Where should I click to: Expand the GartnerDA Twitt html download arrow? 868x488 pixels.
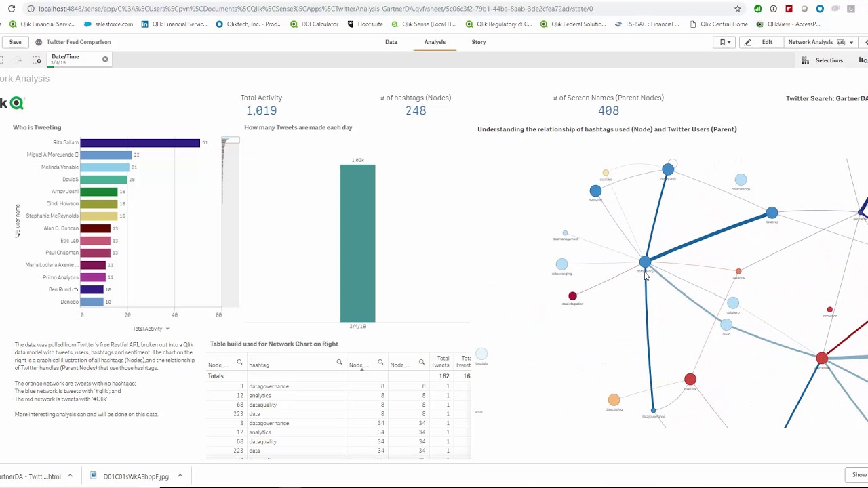pyautogui.click(x=70, y=476)
